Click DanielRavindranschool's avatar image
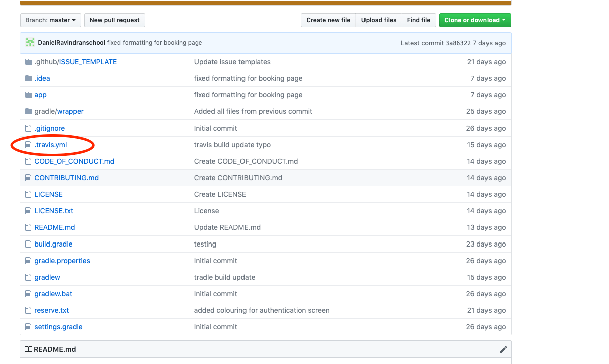Viewport: 609px width, 364px height. [30, 43]
